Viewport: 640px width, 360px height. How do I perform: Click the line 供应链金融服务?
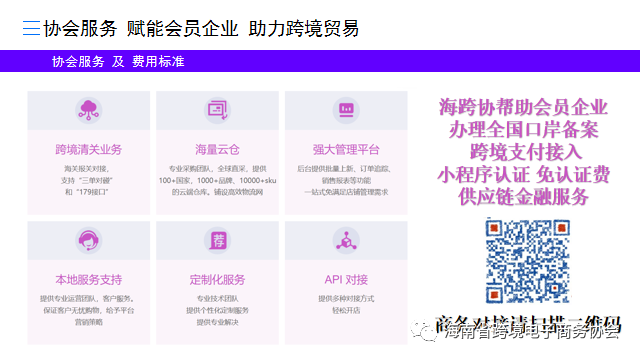(x=523, y=197)
